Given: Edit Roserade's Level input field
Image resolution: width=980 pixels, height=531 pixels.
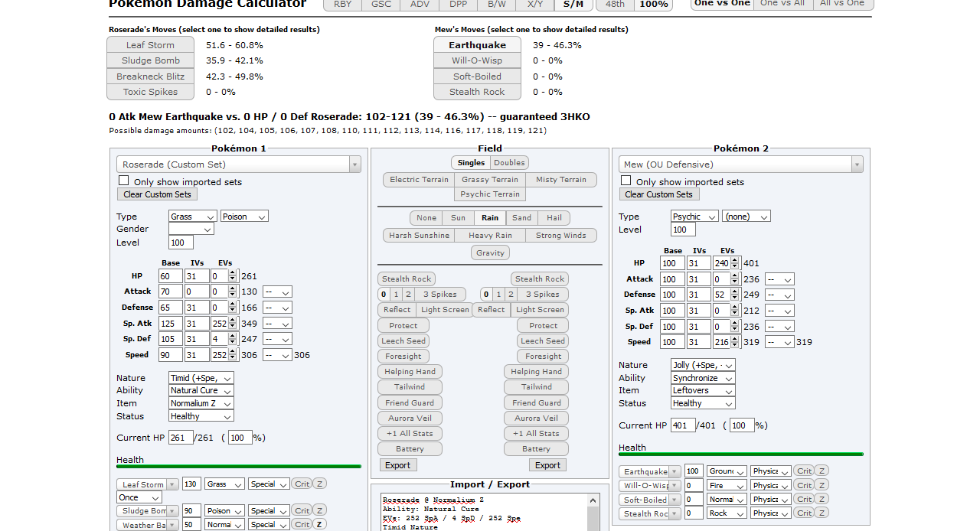Looking at the screenshot, I should 181,243.
